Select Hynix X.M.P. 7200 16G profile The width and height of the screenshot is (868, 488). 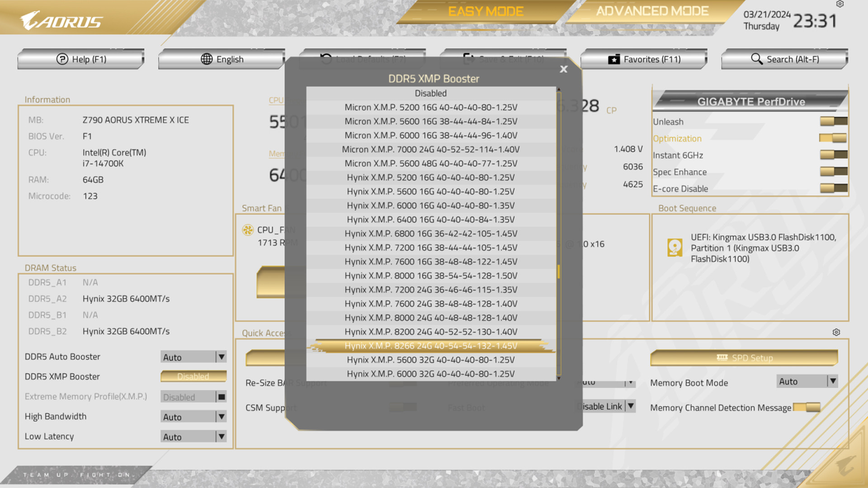[x=431, y=248]
